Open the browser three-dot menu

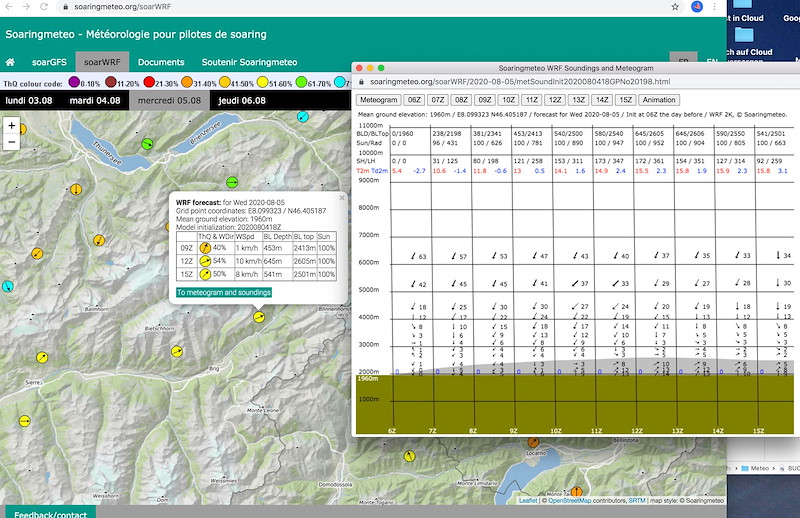point(714,7)
